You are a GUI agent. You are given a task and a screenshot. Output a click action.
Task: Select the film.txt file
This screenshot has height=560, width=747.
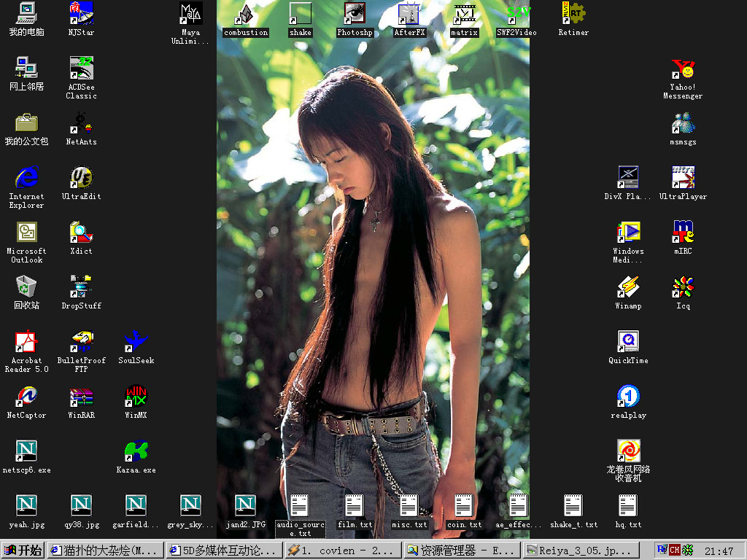coord(355,506)
